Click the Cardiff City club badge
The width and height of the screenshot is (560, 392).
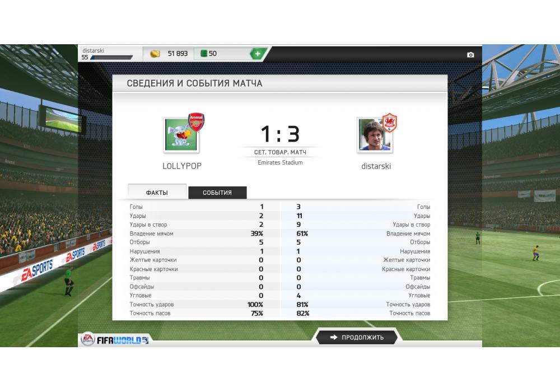click(x=390, y=122)
